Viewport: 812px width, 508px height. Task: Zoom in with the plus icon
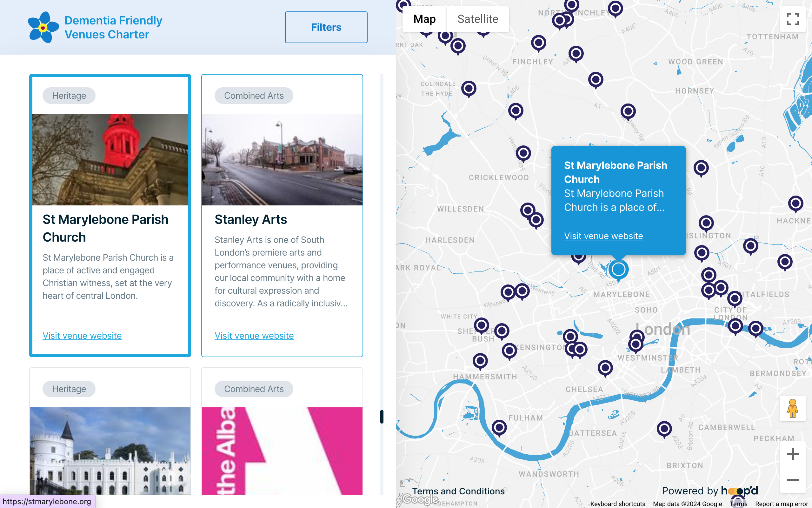coord(793,454)
